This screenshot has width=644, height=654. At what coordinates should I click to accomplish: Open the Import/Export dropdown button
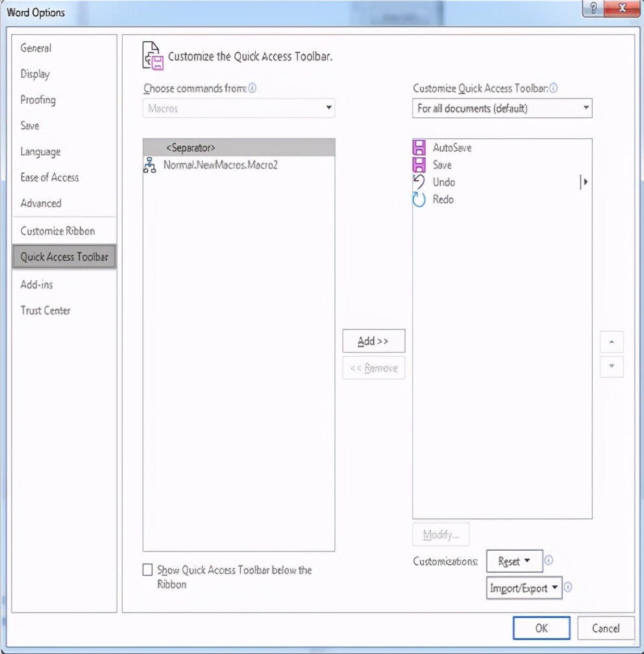524,588
